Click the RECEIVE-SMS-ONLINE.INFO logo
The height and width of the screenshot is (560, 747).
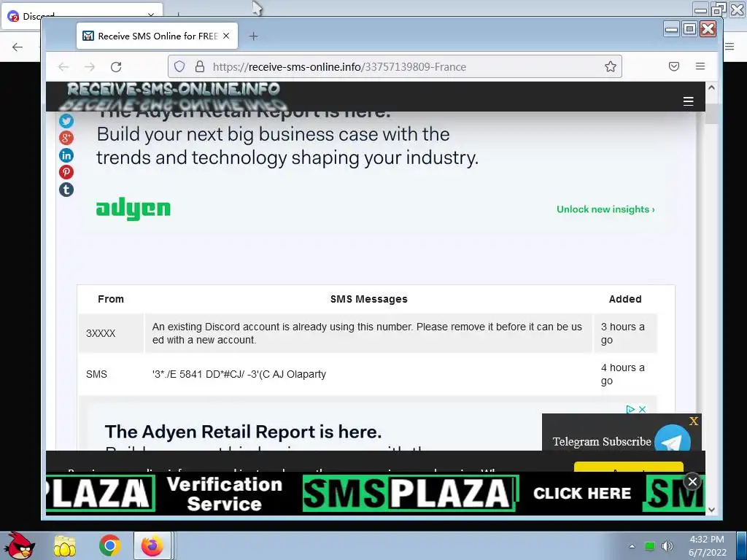click(174, 96)
